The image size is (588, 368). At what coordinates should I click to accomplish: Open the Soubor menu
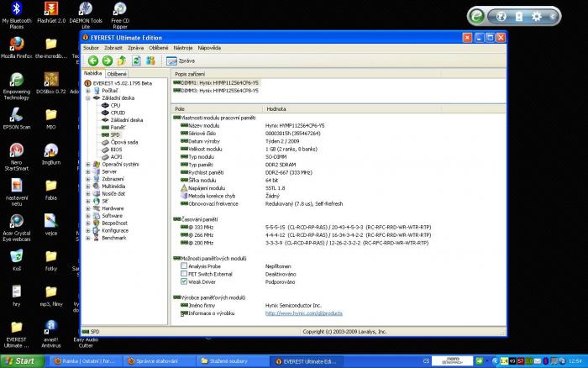click(x=91, y=48)
